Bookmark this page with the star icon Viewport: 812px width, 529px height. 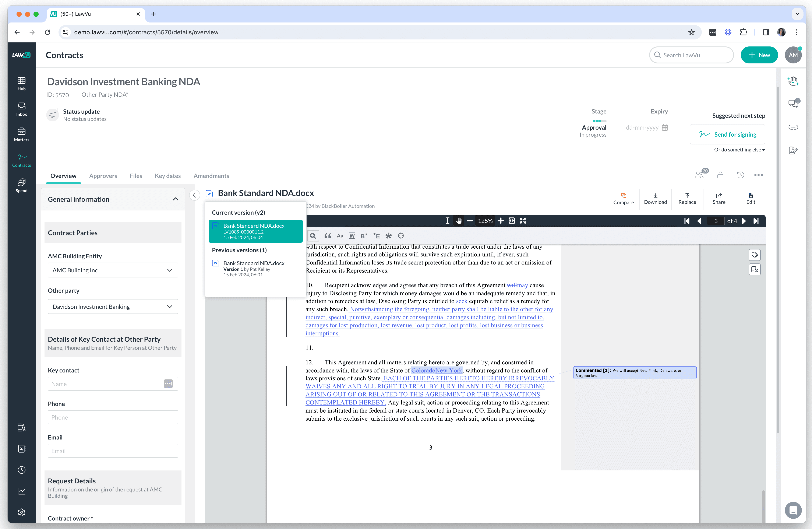[691, 32]
